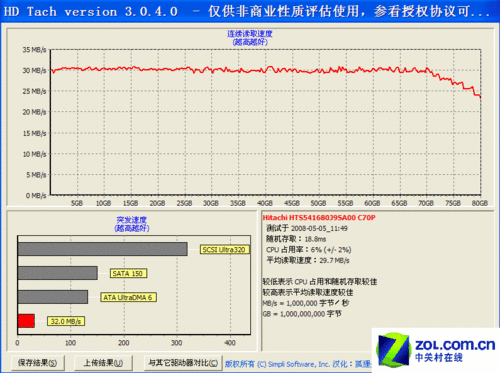This screenshot has width=500, height=373.
Task: Click the 60GB axis label
Action: point(372,203)
